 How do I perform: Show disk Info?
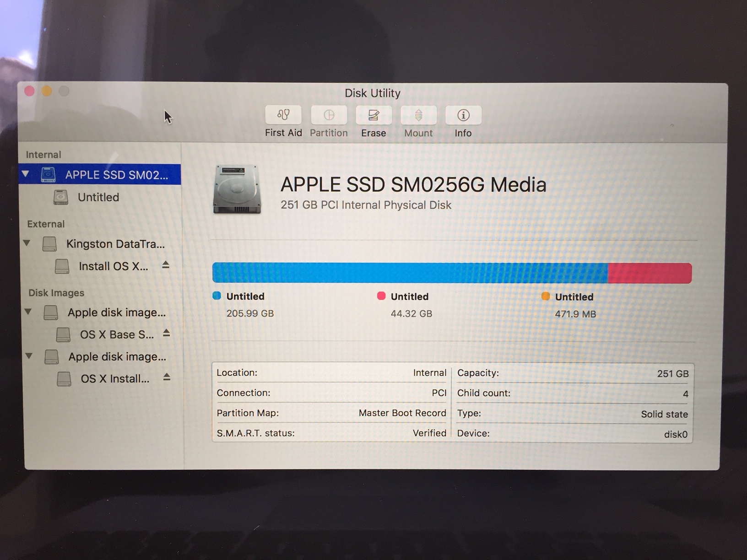click(x=463, y=115)
